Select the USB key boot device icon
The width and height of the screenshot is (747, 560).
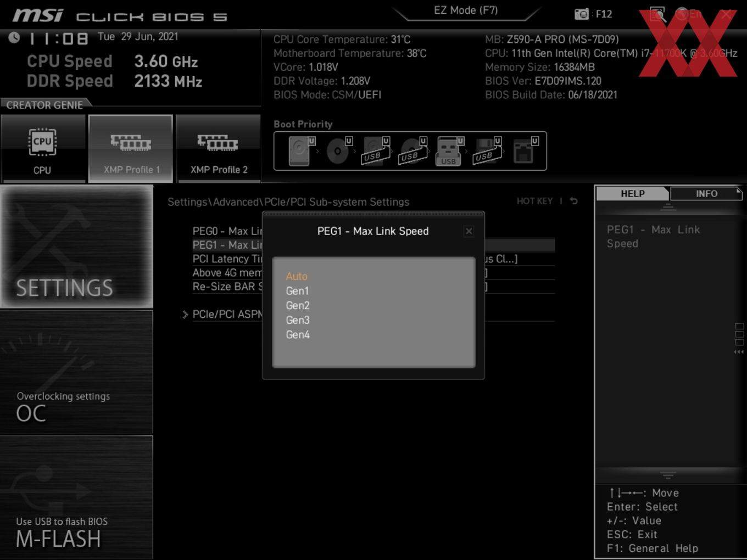pos(449,151)
